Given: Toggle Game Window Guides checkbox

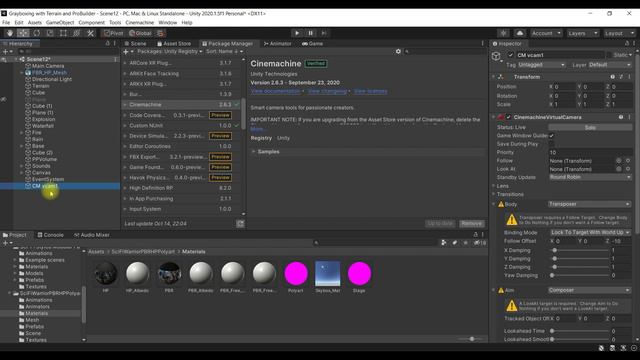Looking at the screenshot, I should (x=551, y=136).
